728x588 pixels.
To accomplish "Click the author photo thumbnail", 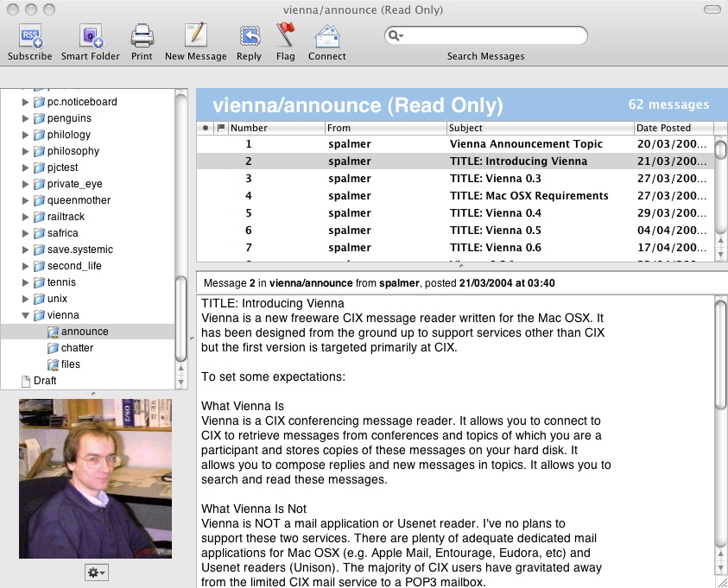I will [x=95, y=478].
